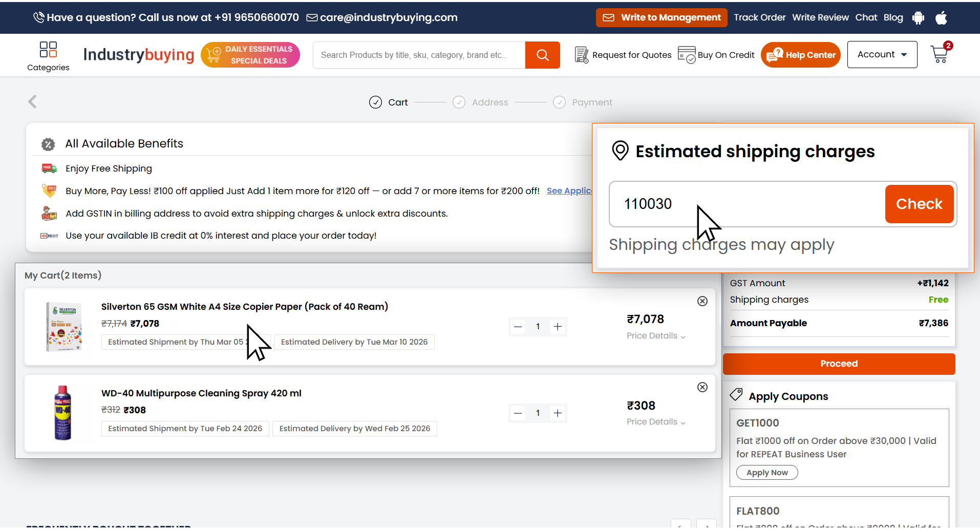Increase Silverton paper quantity by one
The image size is (980, 530).
coord(558,327)
